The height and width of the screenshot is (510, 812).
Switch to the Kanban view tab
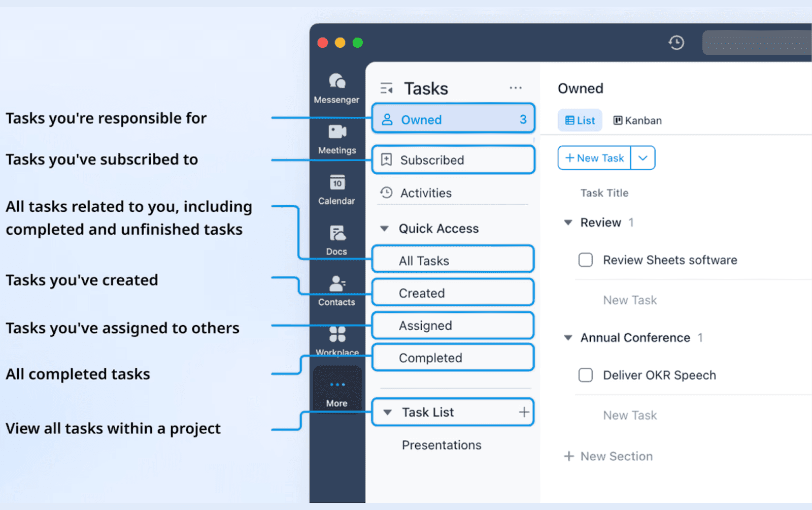[x=636, y=120]
